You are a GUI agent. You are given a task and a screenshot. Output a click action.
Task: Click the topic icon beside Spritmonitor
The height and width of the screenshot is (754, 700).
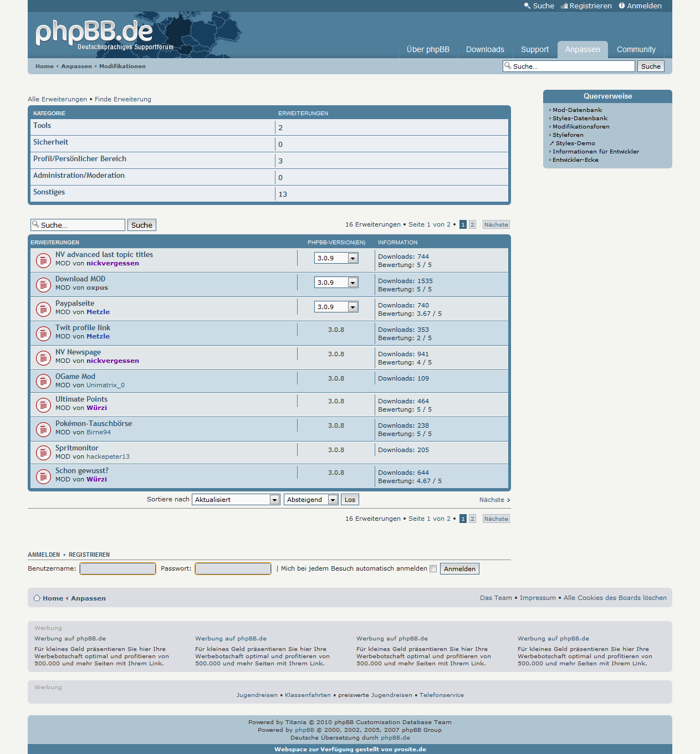coord(43,453)
